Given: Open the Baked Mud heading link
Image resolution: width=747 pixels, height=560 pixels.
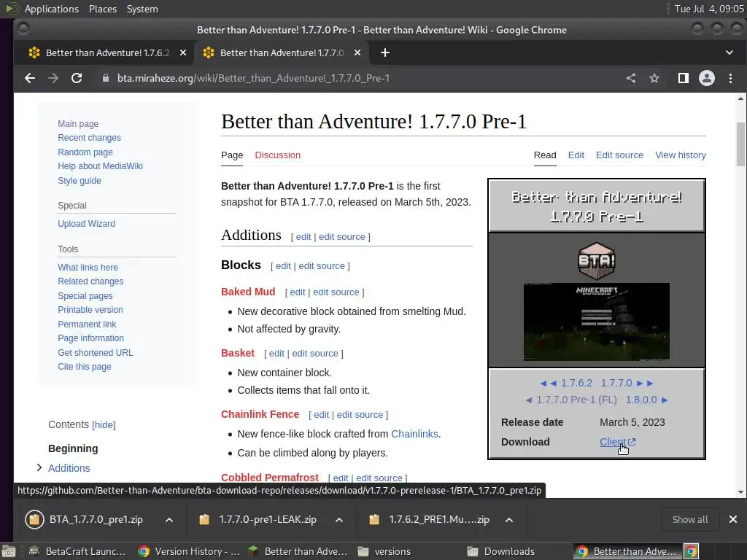Looking at the screenshot, I should (248, 292).
